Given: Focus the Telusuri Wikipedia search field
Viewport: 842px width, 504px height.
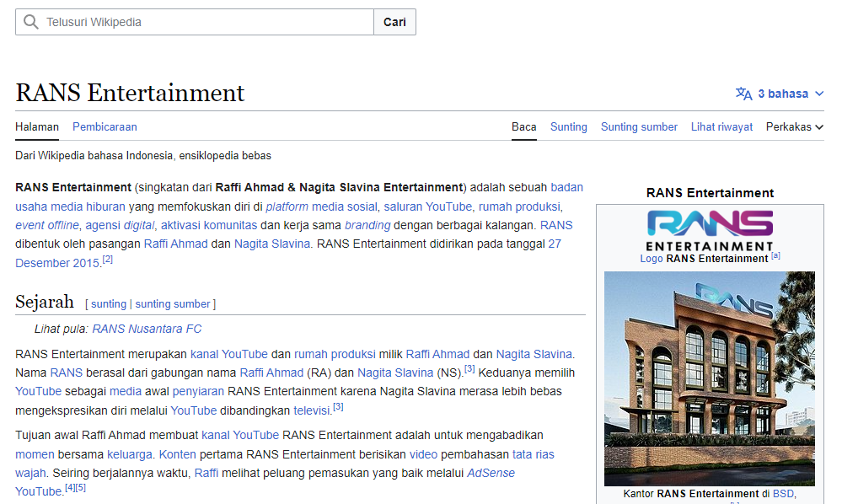Looking at the screenshot, I should pos(195,22).
